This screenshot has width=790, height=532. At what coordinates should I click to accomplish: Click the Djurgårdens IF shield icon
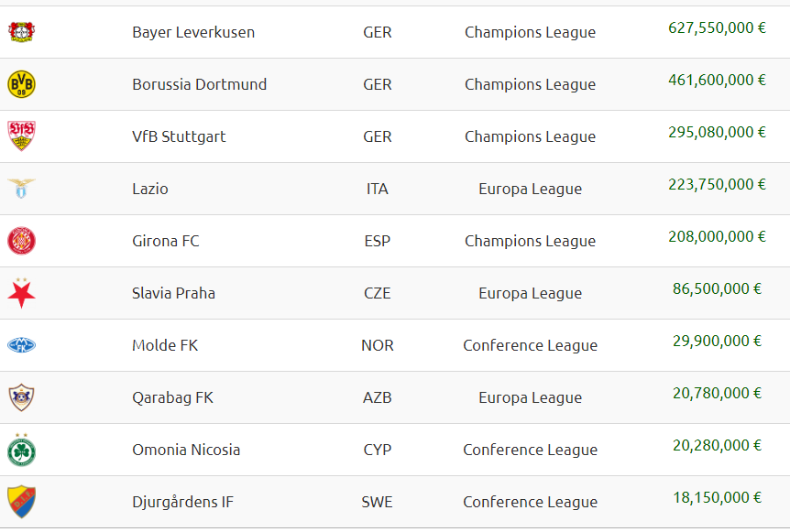[x=21, y=502]
